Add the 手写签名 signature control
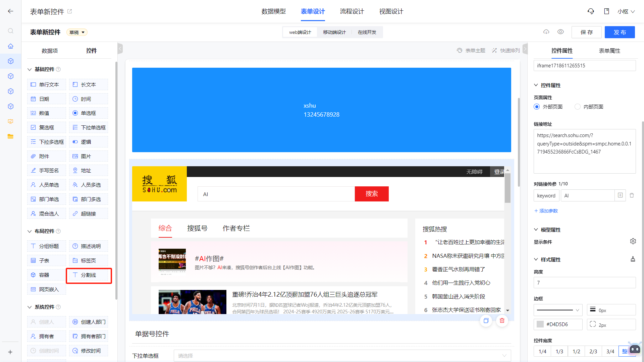Screen dimensions: 644x362 (47, 171)
